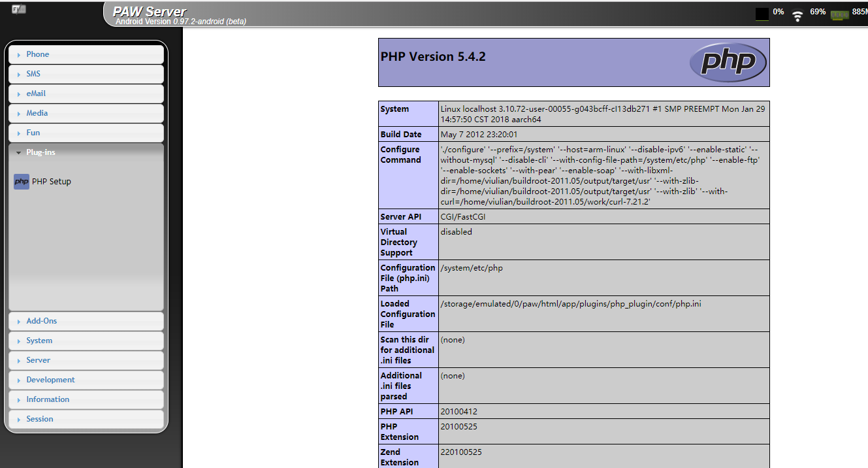Screen dimensions: 868x468
Task: Click the battery status icon
Action: [762, 13]
